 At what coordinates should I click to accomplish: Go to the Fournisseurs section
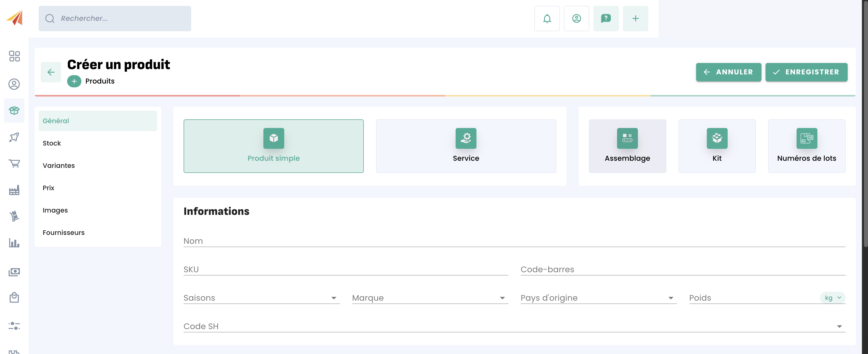tap(64, 233)
